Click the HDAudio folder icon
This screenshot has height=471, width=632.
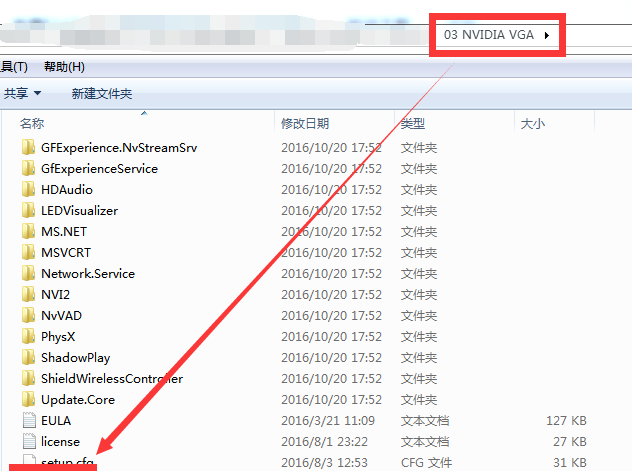coord(28,189)
